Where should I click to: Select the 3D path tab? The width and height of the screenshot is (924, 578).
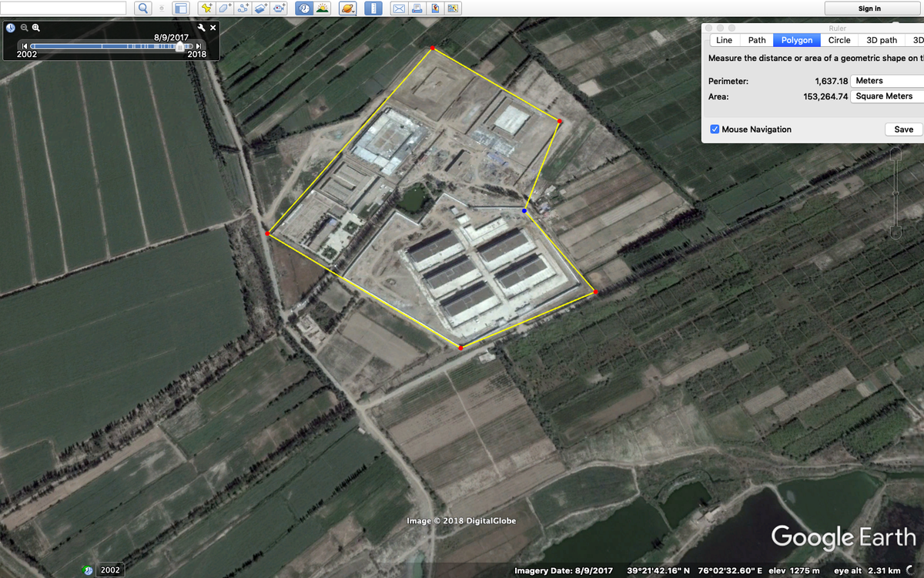click(880, 39)
